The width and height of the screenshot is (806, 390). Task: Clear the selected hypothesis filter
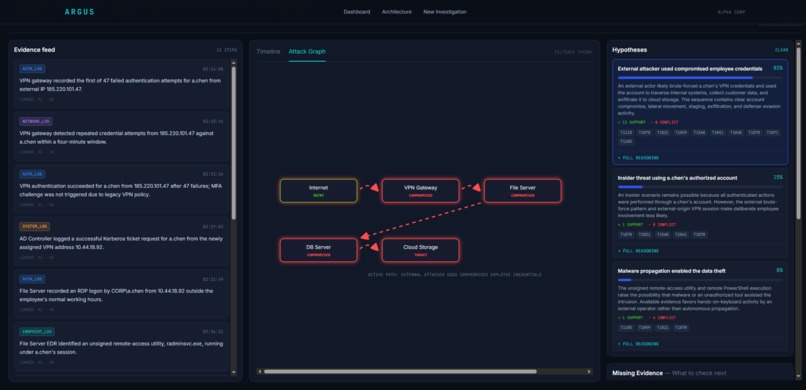point(781,50)
